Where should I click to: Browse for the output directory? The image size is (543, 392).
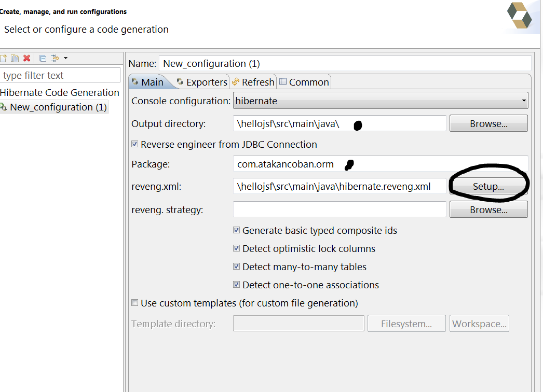click(x=488, y=123)
